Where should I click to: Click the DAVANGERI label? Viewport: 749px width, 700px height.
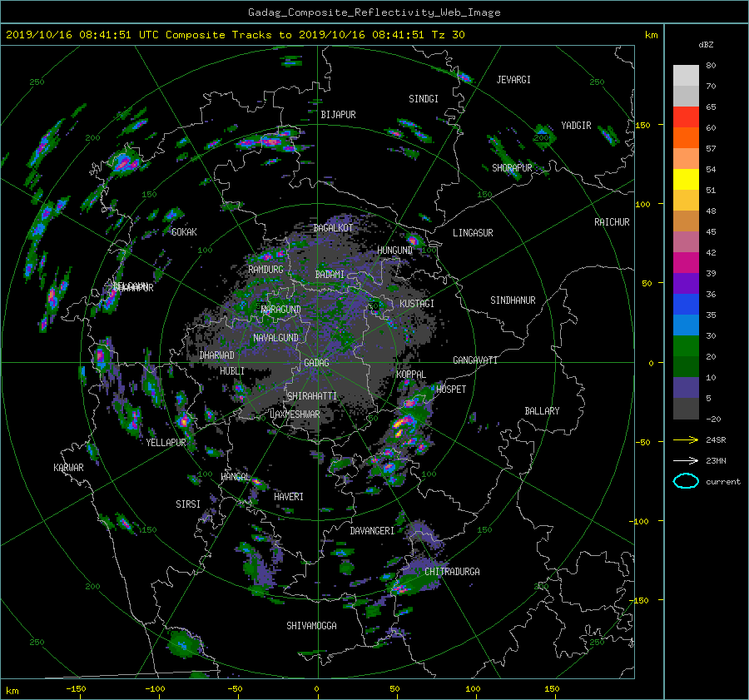pyautogui.click(x=372, y=531)
